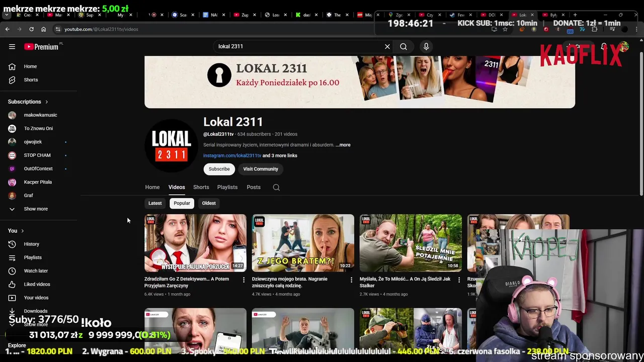Click the page vertical scrollbar
The image size is (644, 362).
coord(641,123)
